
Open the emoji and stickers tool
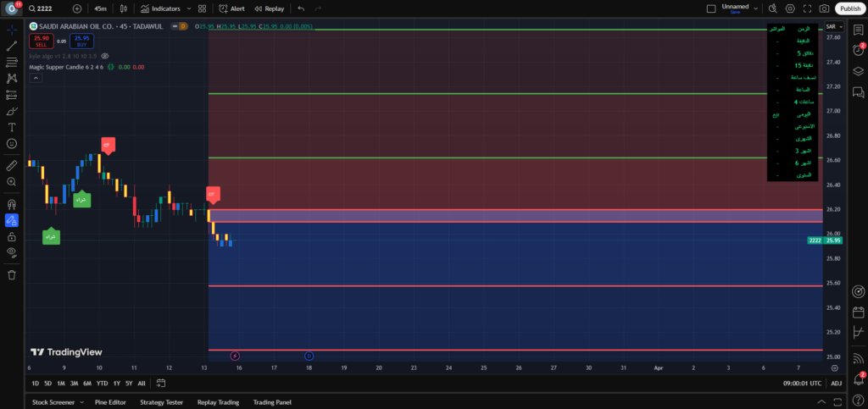12,143
